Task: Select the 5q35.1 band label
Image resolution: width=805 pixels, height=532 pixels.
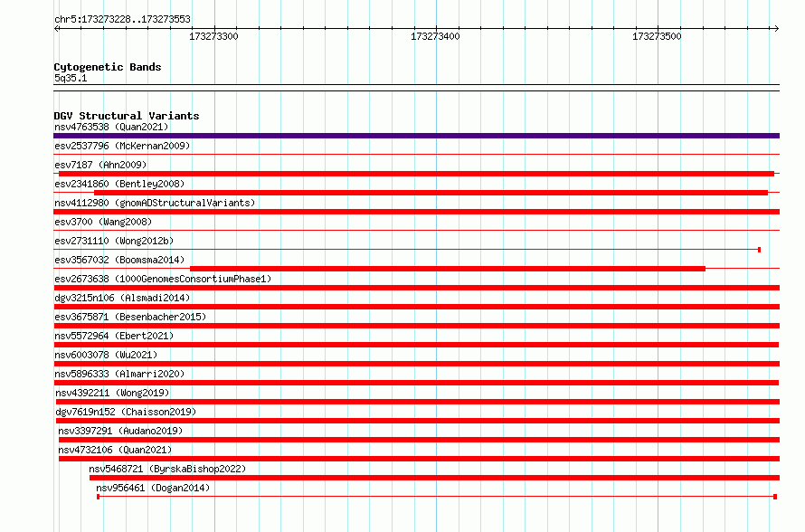Action: point(71,78)
